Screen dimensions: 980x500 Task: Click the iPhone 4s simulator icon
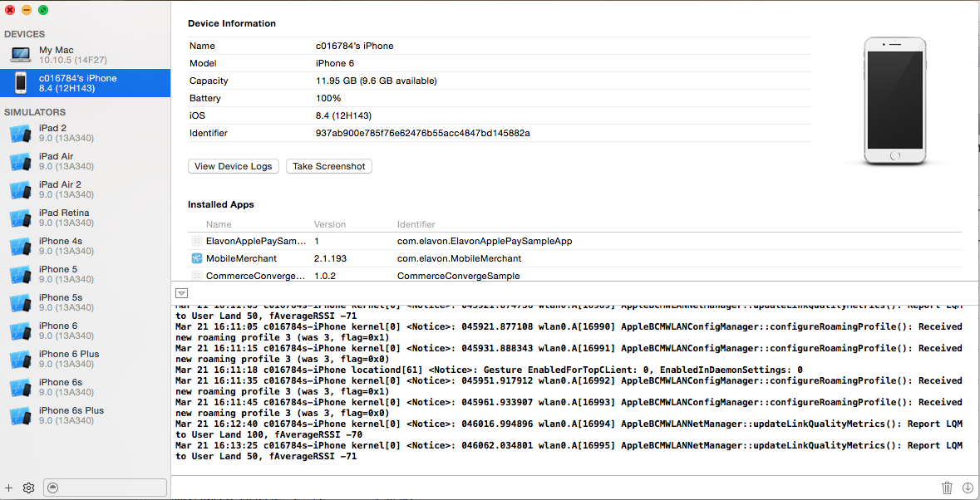point(21,247)
